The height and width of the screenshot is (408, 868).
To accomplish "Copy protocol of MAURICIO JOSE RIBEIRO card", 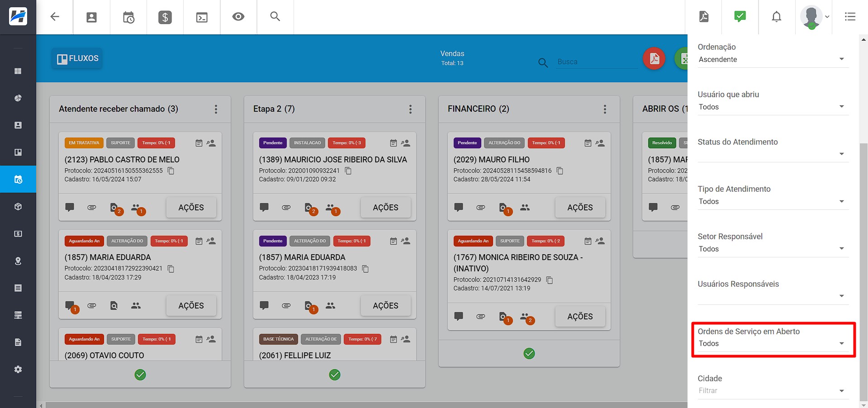I will pos(348,171).
